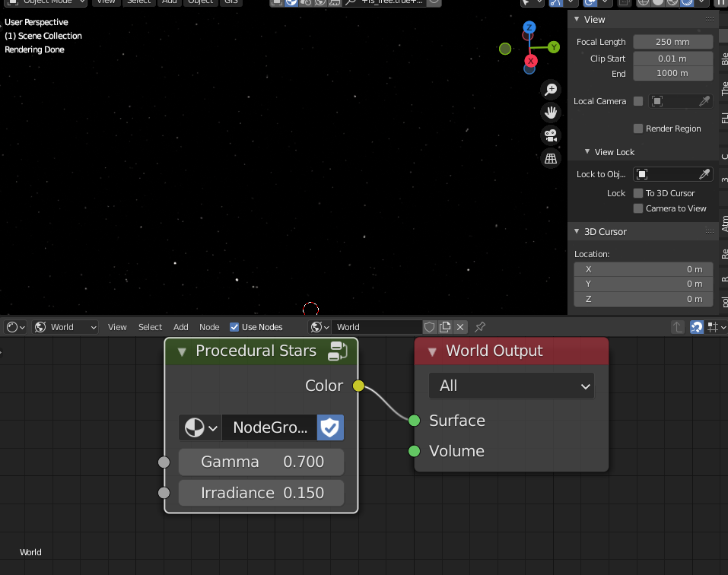This screenshot has width=728, height=575.
Task: Click the Gamma input socket
Action: pos(164,462)
